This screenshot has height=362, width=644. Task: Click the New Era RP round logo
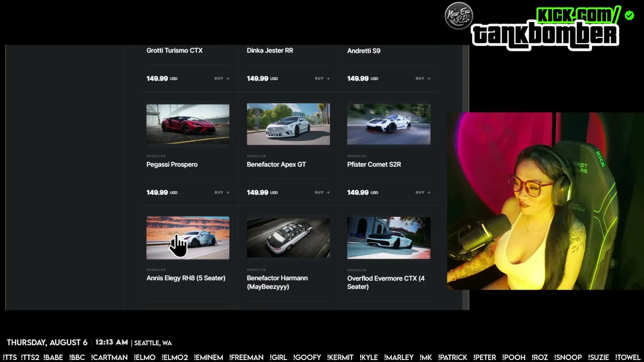pos(459,16)
